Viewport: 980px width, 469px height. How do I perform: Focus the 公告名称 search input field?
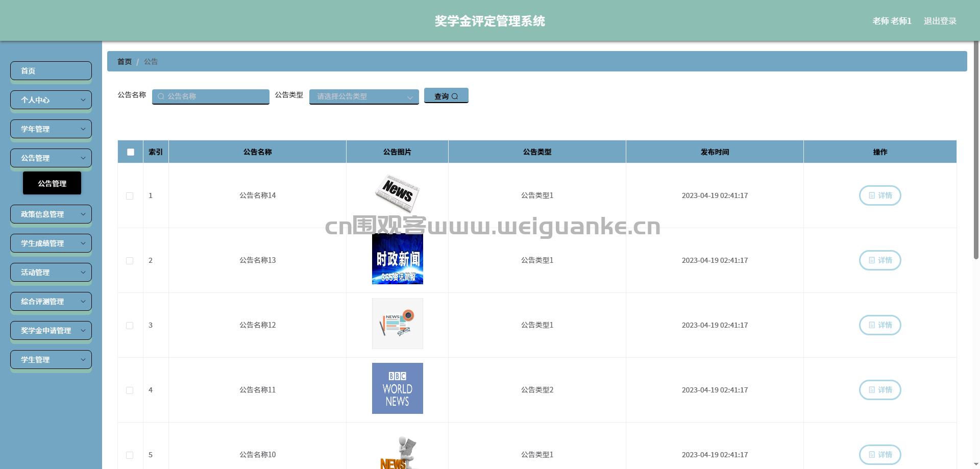click(210, 96)
